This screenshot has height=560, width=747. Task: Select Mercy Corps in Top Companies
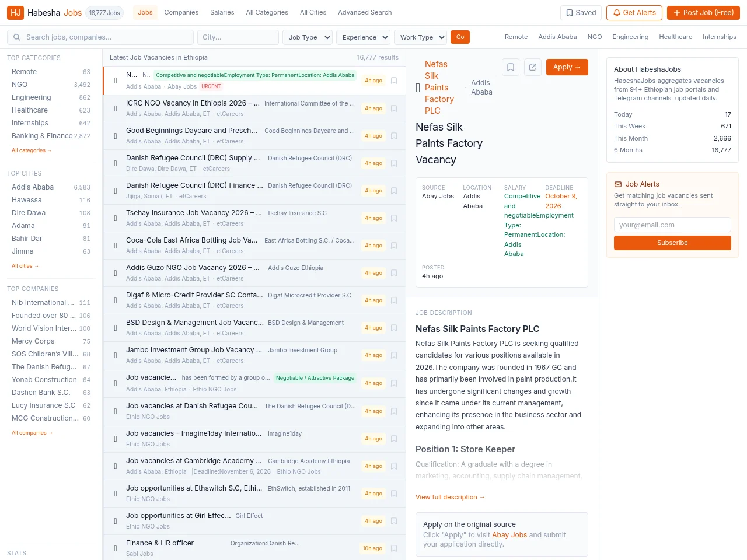51,341
